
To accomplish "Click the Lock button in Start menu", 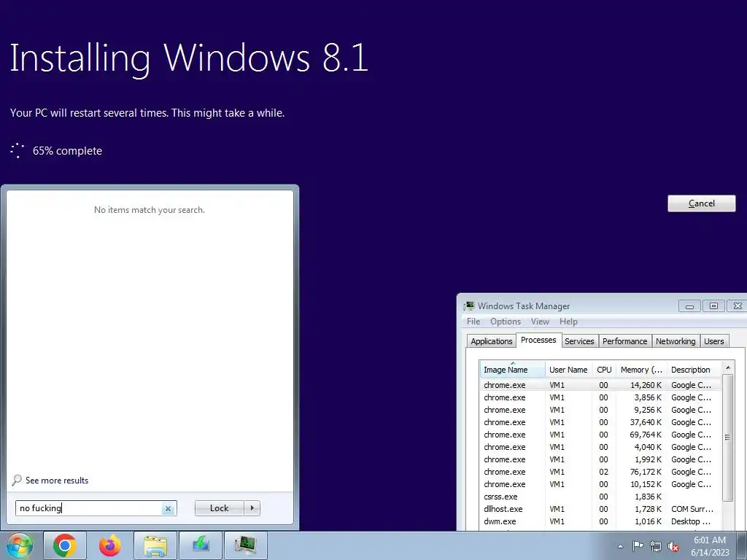I will click(x=219, y=508).
